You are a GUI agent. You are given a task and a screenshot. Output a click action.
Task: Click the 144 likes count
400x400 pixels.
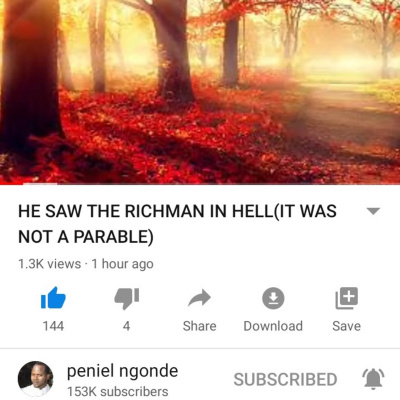click(53, 326)
